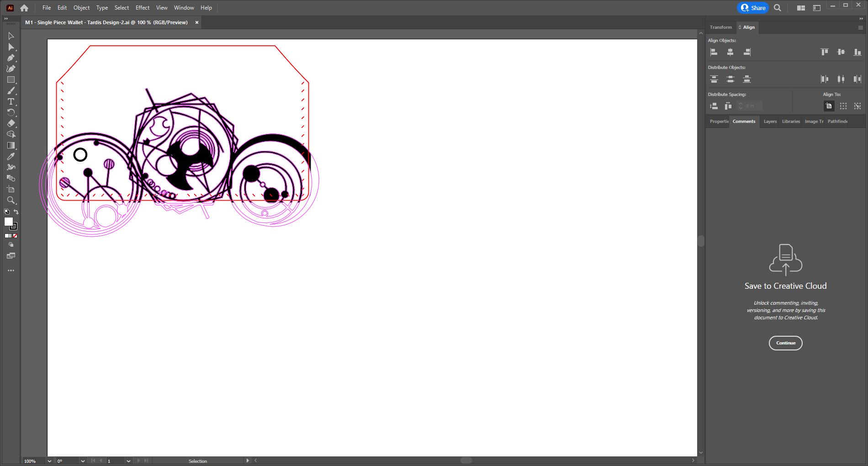Image resolution: width=868 pixels, height=466 pixels.
Task: Select the Rotate tool
Action: coord(11,113)
